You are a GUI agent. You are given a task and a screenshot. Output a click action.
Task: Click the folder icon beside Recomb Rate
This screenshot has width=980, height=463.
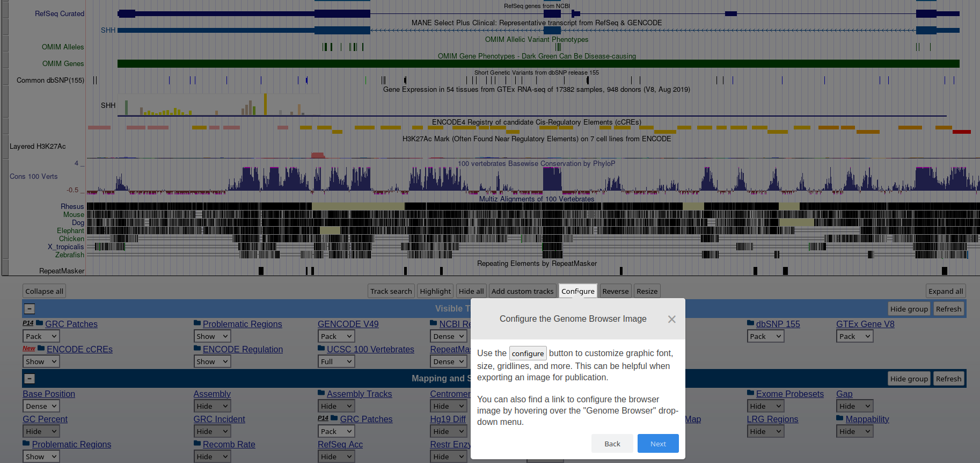point(198,444)
